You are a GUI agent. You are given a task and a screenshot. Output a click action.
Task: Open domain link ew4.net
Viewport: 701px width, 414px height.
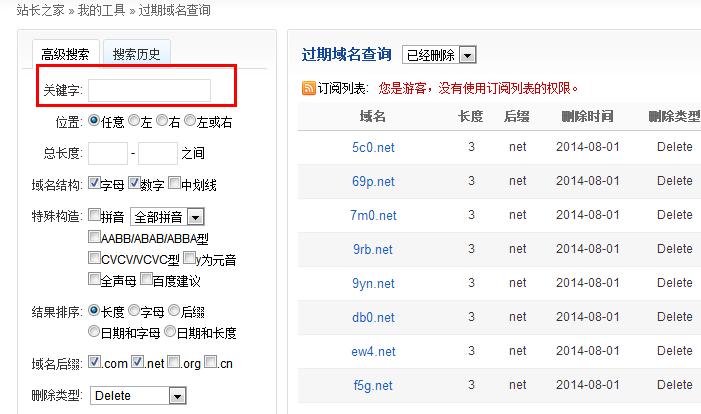tap(373, 351)
